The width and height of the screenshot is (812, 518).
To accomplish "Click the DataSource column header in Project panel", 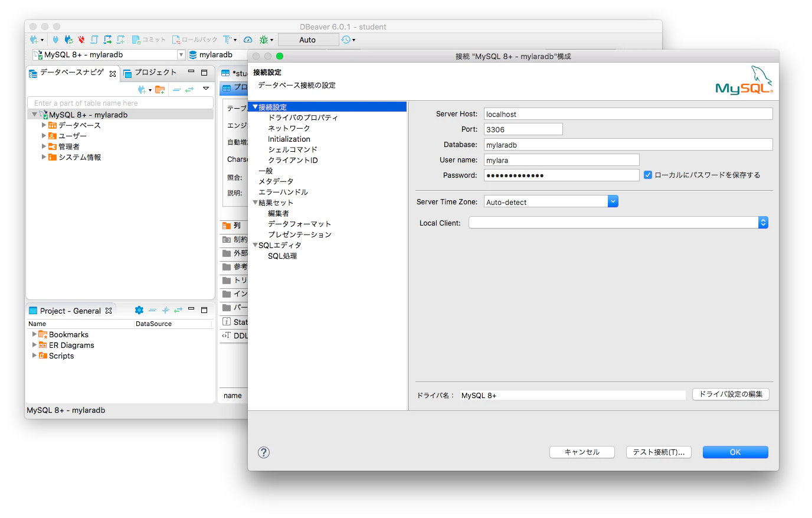I will [x=153, y=324].
